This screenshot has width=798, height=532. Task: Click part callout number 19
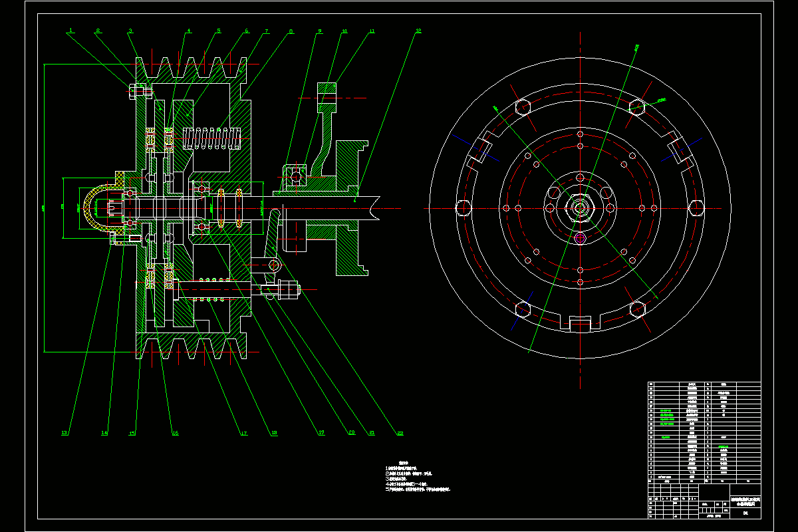[321, 433]
